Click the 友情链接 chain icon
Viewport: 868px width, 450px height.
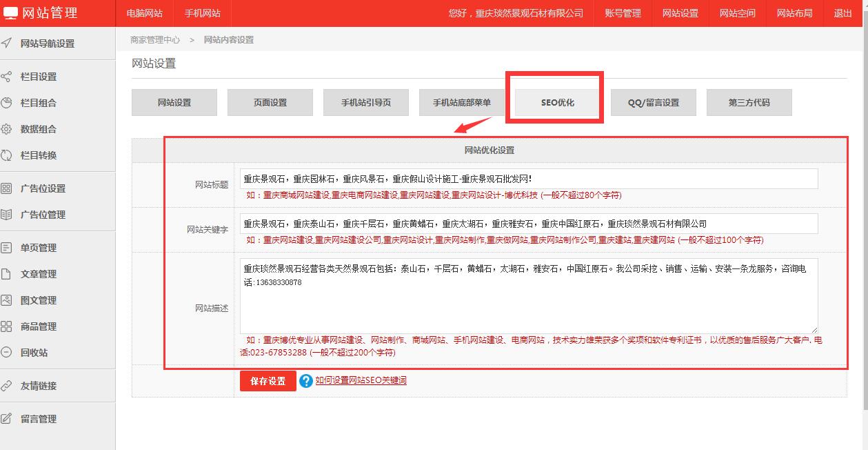pos(6,386)
